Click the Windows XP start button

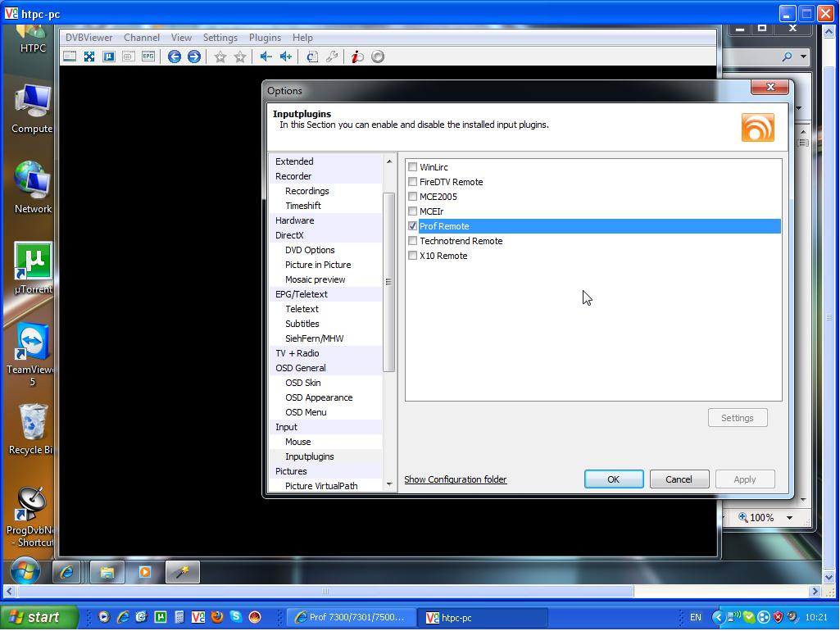coord(39,618)
